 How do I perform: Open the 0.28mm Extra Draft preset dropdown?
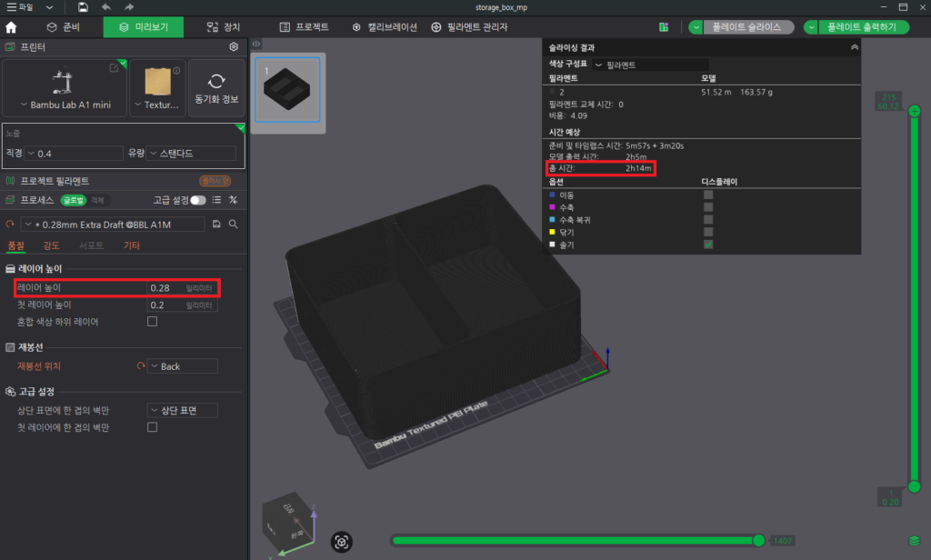click(x=113, y=225)
